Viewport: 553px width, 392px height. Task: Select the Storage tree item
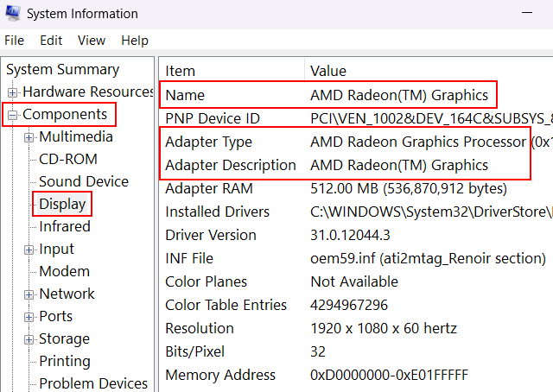(x=64, y=339)
